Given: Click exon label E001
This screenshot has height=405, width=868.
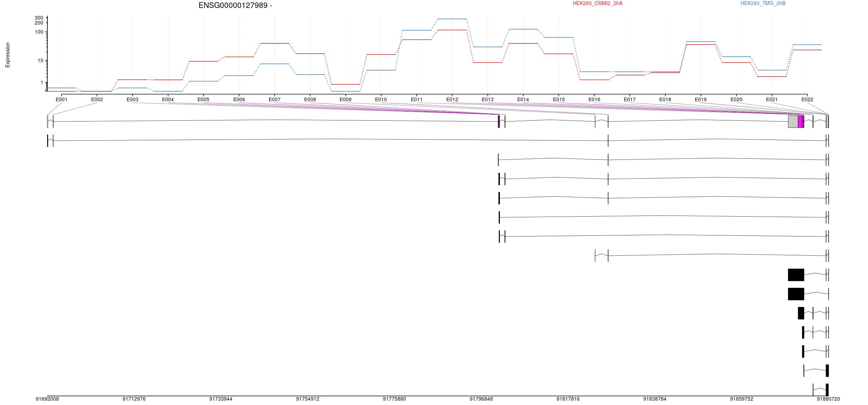Looking at the screenshot, I should 61,99.
